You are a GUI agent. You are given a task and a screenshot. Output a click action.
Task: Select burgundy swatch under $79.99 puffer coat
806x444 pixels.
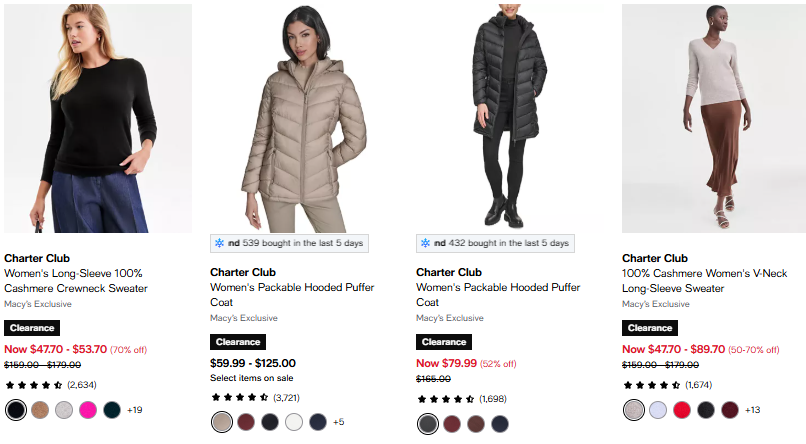pyautogui.click(x=452, y=423)
